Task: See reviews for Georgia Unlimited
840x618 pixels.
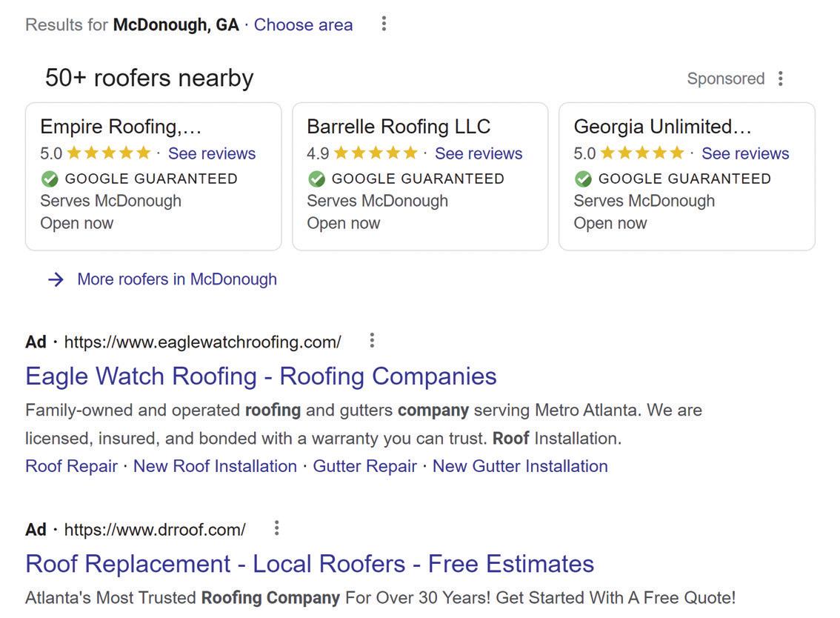Action: pyautogui.click(x=744, y=153)
